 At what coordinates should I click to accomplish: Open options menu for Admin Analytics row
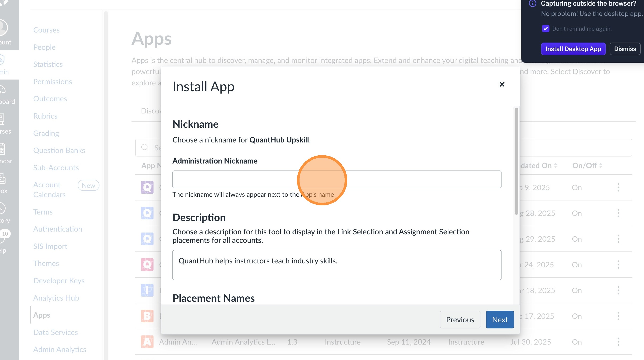618,342
